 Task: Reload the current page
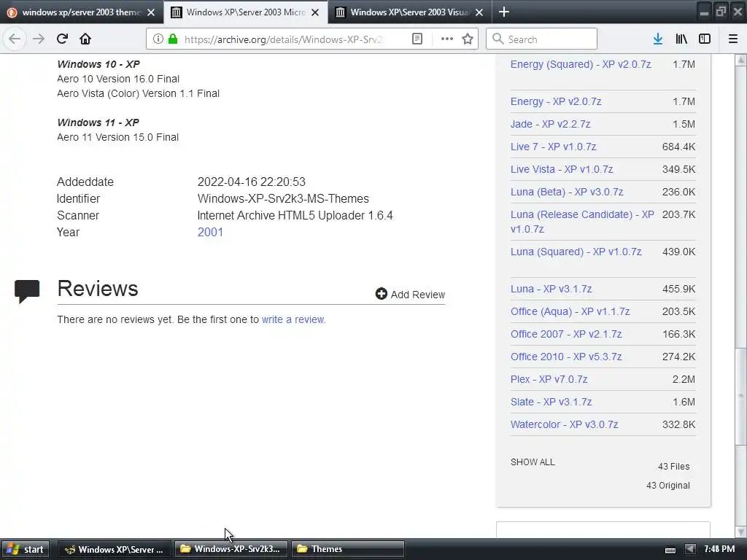pos(62,39)
